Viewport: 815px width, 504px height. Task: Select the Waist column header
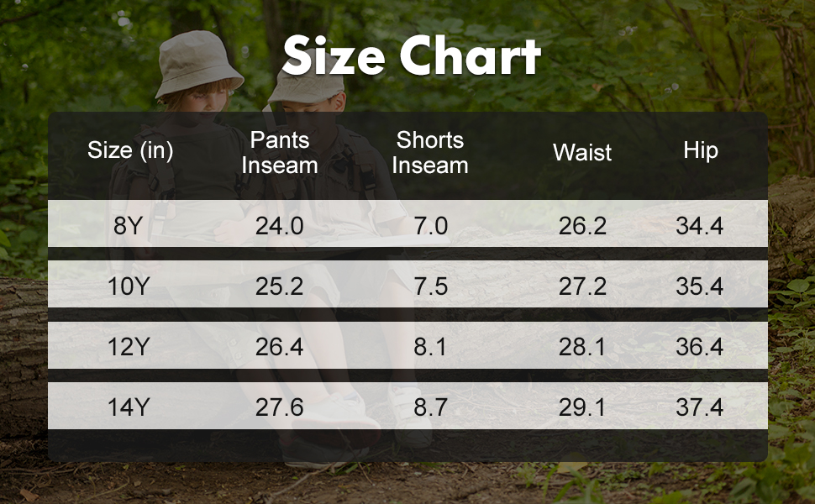(582, 152)
